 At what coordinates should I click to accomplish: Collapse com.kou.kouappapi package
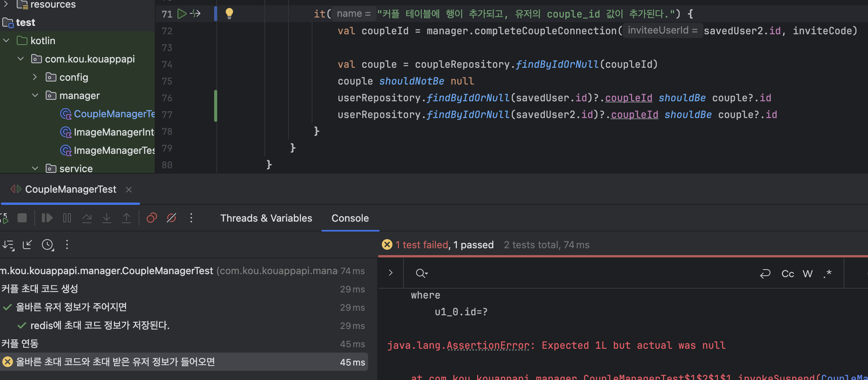click(x=21, y=59)
